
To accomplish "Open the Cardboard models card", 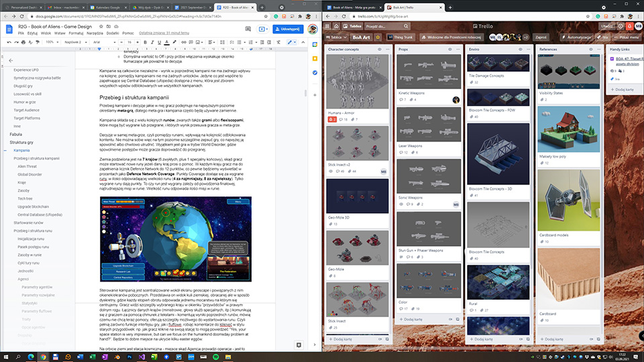I will click(568, 207).
